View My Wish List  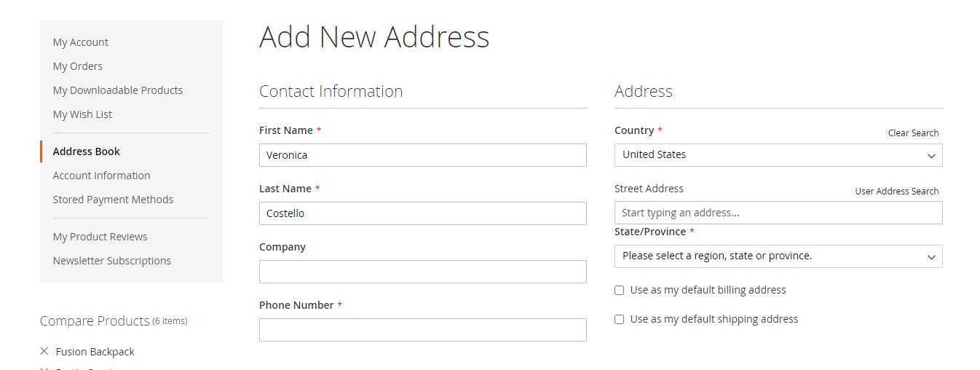(x=82, y=114)
